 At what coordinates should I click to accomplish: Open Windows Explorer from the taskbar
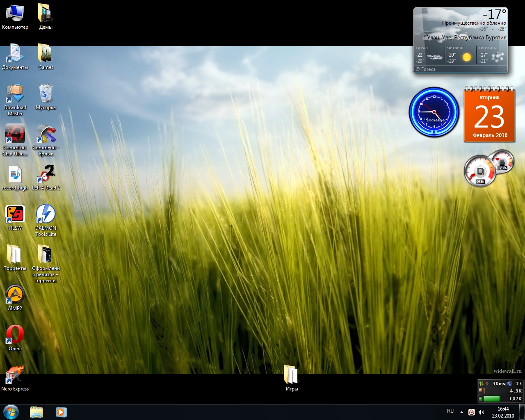pyautogui.click(x=37, y=412)
